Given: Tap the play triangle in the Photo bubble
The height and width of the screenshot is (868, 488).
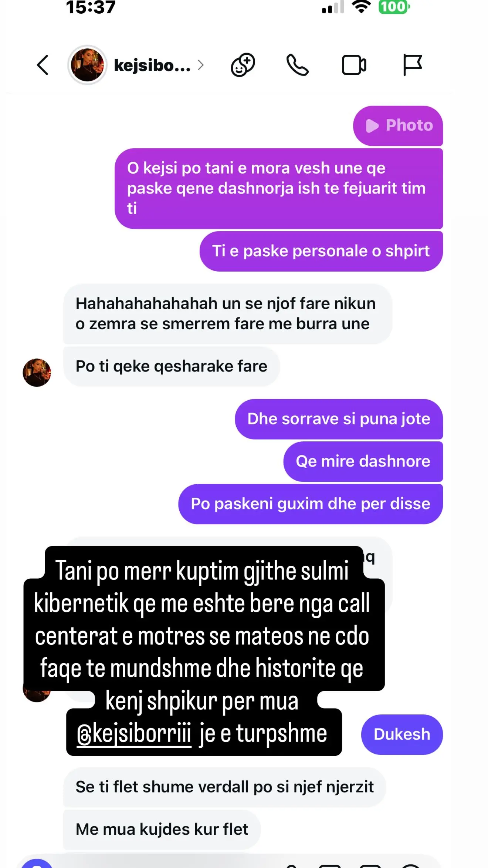Looking at the screenshot, I should pos(372,126).
